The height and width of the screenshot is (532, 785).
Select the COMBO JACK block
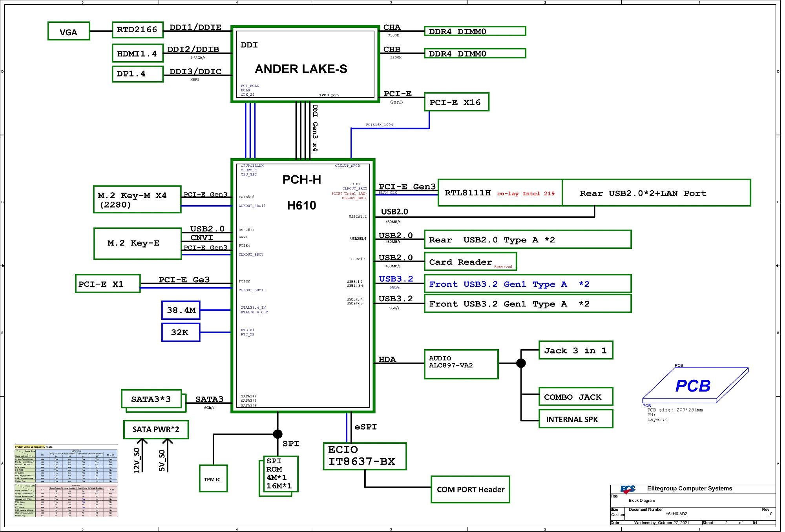pyautogui.click(x=576, y=396)
